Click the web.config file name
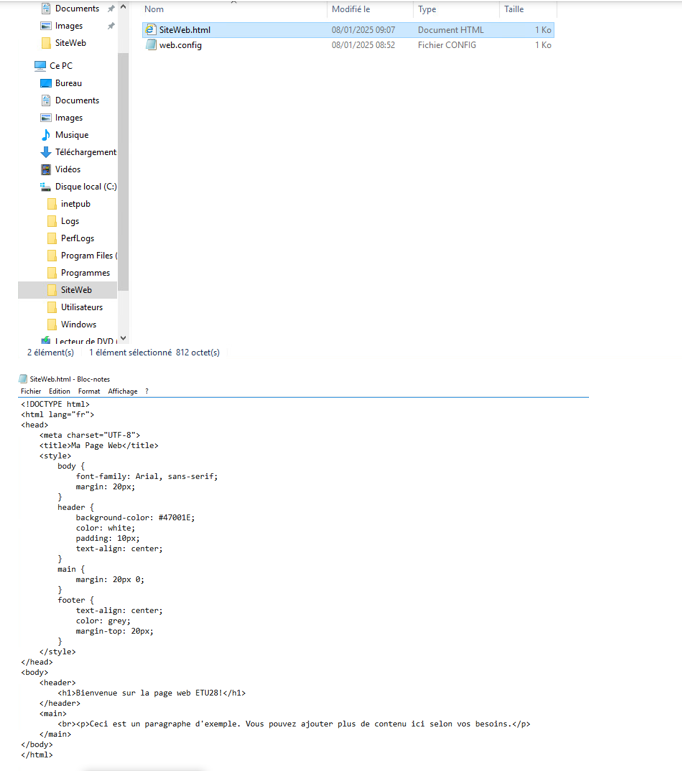 pos(180,45)
